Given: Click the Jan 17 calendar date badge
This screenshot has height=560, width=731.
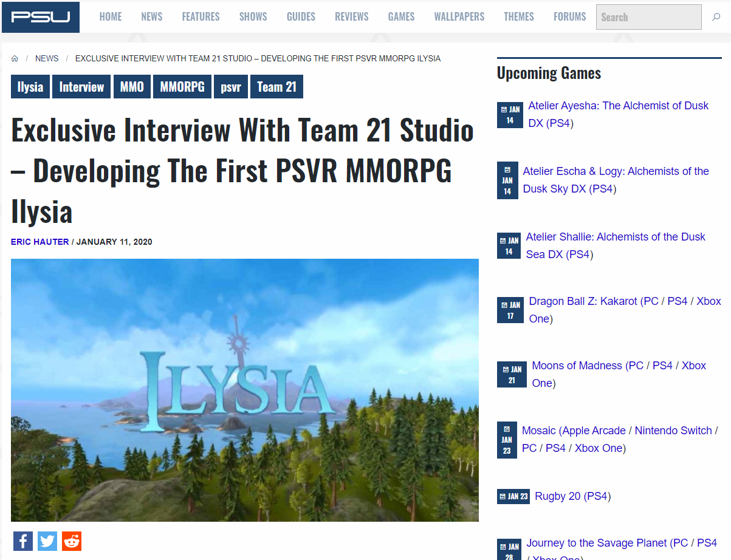Looking at the screenshot, I should point(510,310).
